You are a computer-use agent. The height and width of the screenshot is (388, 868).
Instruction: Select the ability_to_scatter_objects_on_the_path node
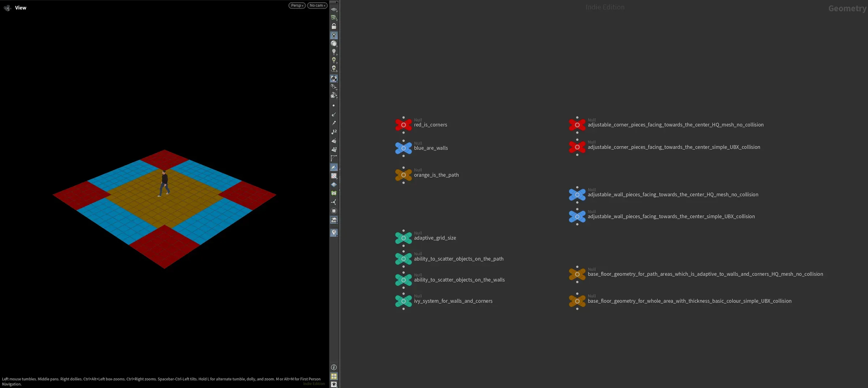(404, 259)
